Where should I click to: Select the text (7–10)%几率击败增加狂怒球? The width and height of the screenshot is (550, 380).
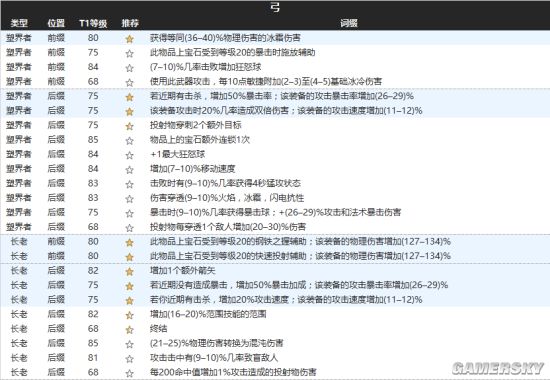pos(206,67)
